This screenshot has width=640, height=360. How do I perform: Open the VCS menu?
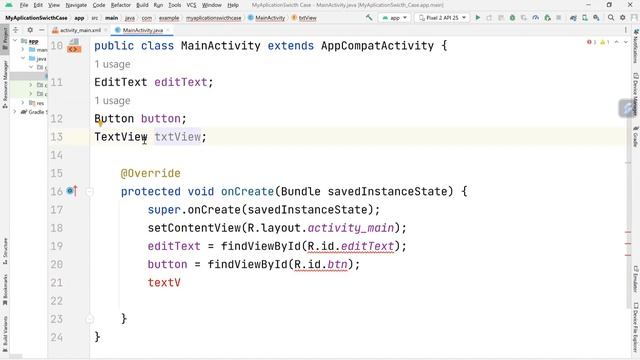pyautogui.click(x=191, y=5)
